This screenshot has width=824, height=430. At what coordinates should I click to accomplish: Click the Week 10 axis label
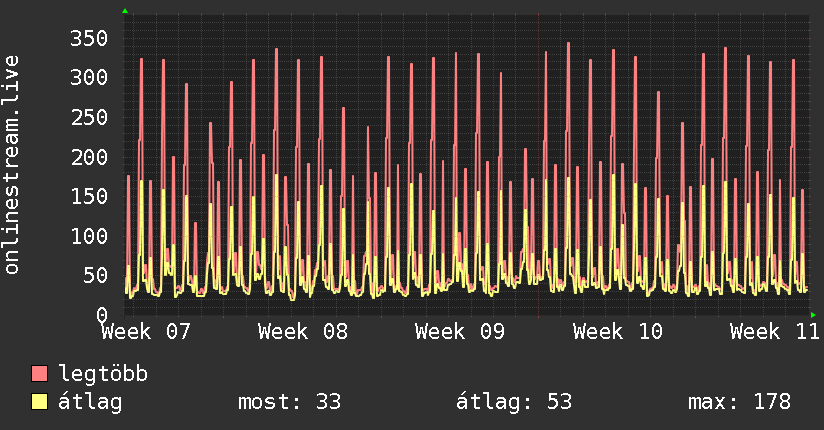617,332
